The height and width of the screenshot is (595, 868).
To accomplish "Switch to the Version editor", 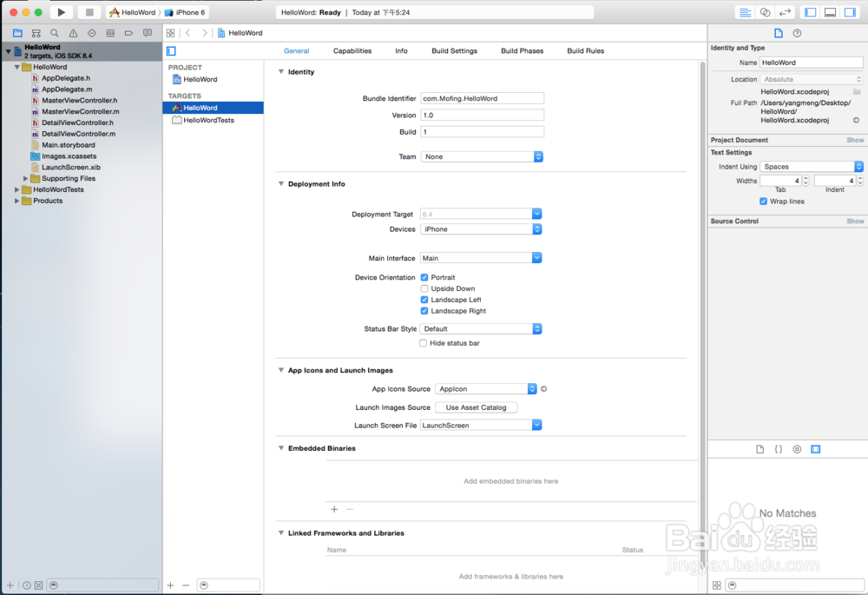I will click(x=785, y=12).
